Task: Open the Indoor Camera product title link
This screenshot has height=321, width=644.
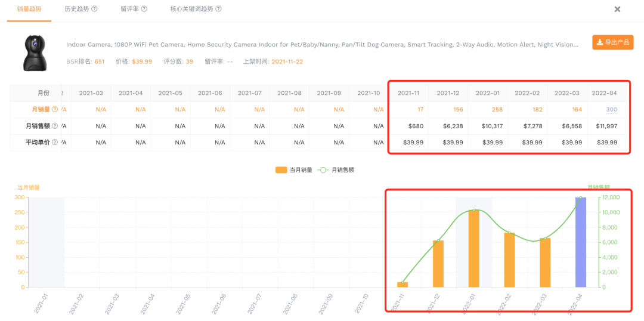Action: coord(322,45)
